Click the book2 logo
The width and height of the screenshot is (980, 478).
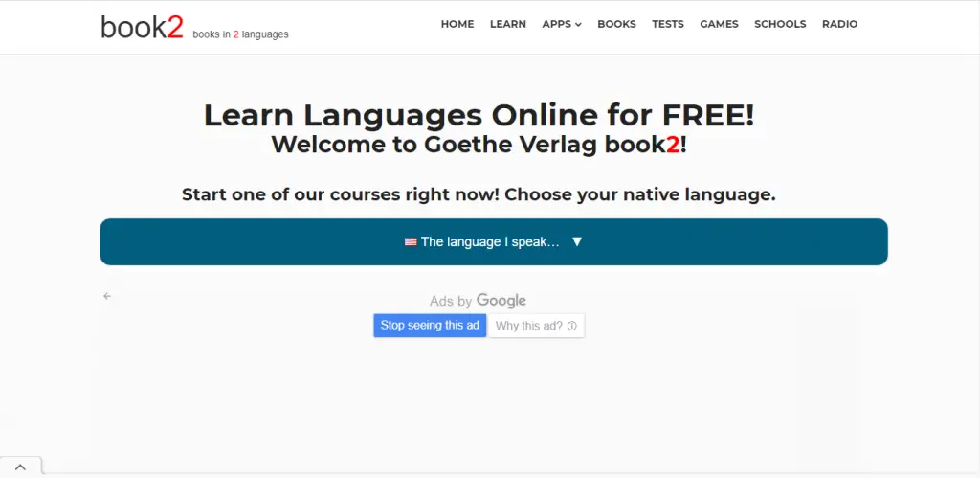coord(142,27)
